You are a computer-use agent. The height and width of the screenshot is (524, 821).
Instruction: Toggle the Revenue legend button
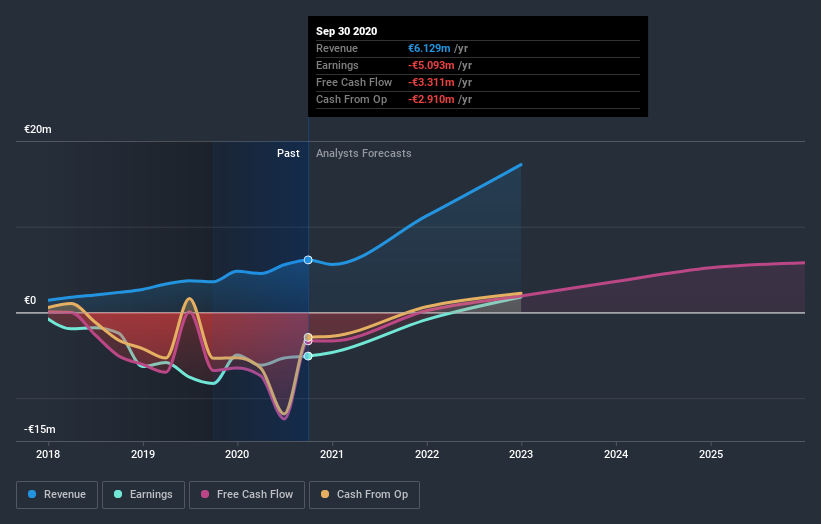[57, 495]
